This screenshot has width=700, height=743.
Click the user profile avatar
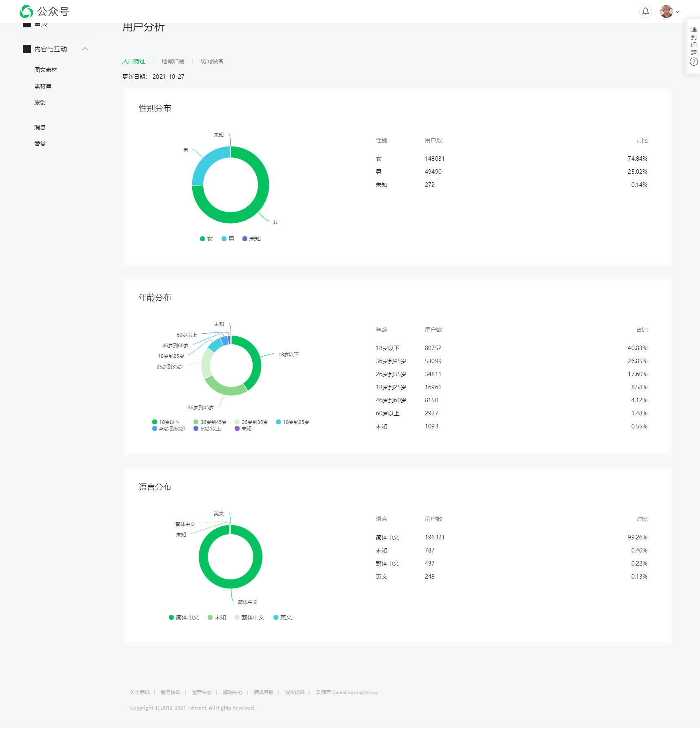[666, 11]
